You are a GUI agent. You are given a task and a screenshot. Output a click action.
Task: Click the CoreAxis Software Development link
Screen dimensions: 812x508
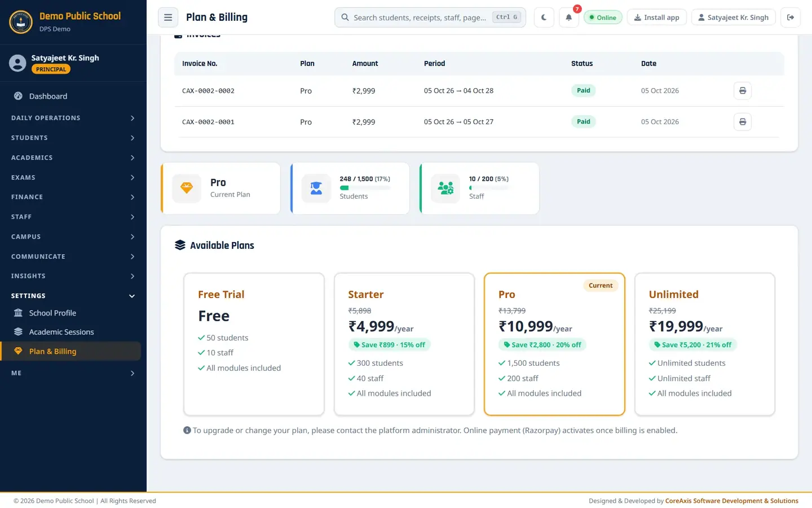[x=731, y=501]
